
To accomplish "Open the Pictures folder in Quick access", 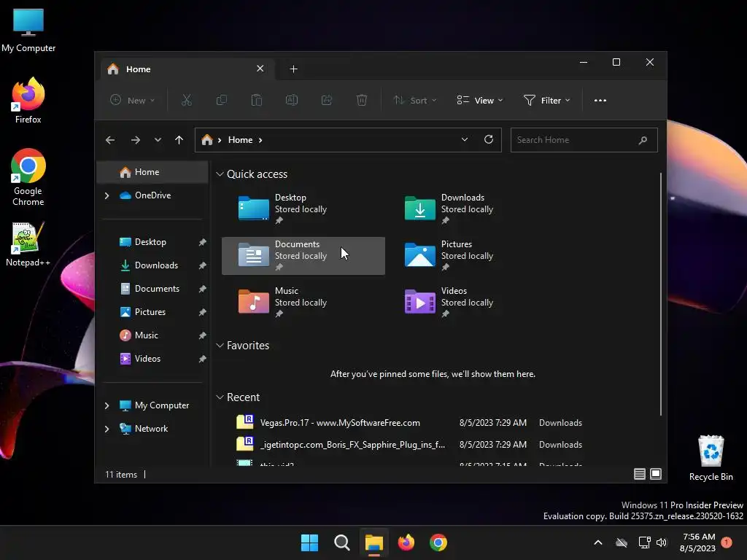I will pyautogui.click(x=470, y=256).
